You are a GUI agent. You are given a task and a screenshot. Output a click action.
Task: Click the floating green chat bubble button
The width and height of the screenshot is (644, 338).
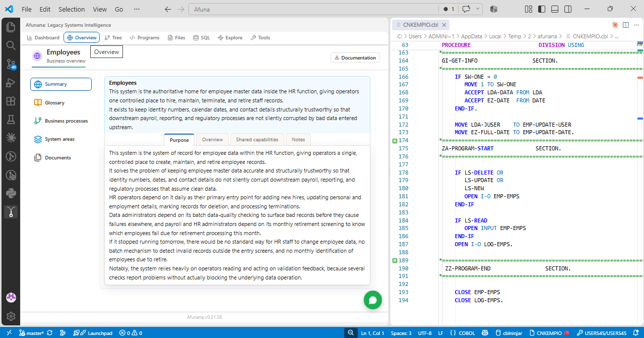[373, 300]
